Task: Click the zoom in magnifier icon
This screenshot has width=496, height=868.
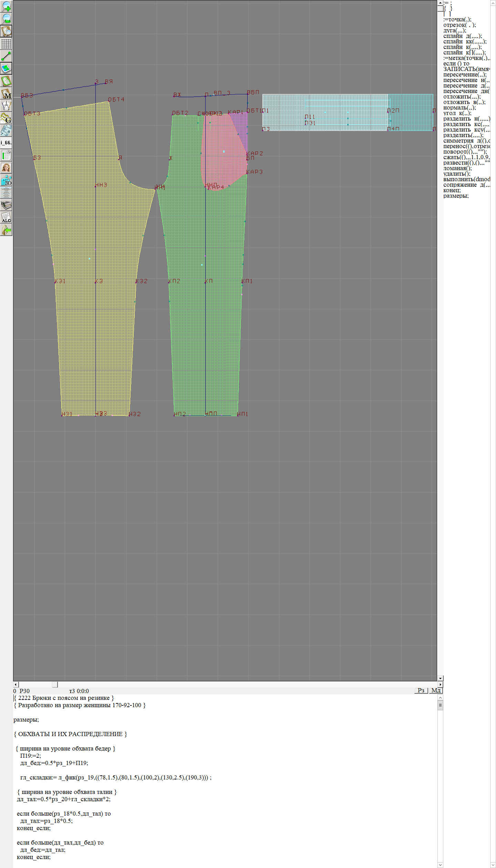Action: pyautogui.click(x=6, y=6)
